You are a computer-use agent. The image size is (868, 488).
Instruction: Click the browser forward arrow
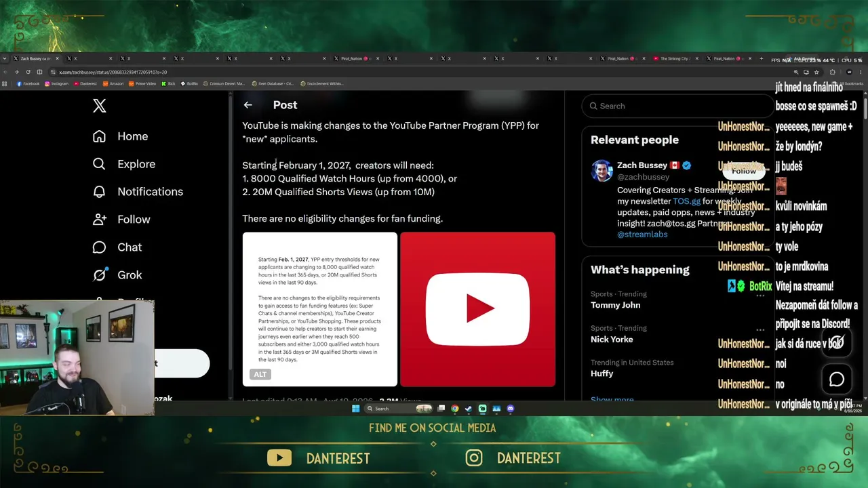pyautogui.click(x=16, y=72)
